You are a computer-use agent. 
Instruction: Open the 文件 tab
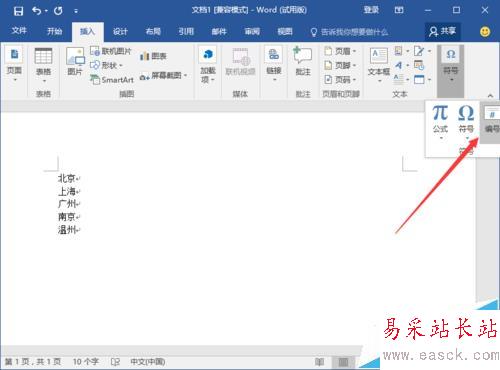[x=19, y=31]
